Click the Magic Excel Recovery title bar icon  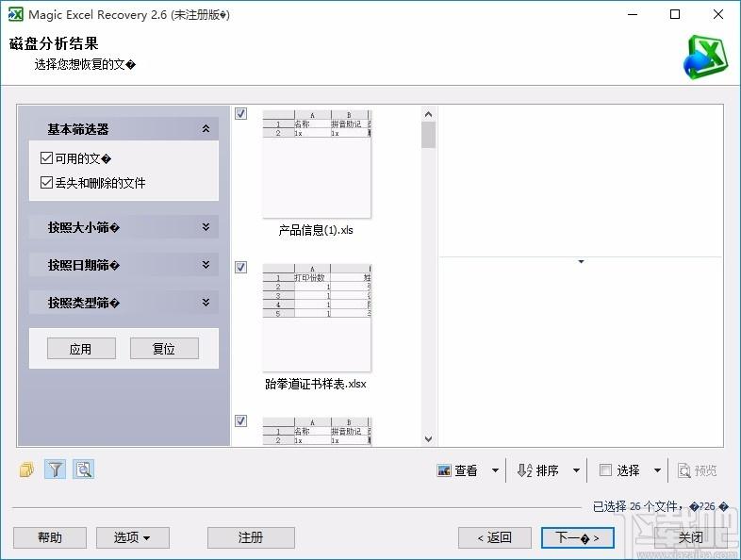click(x=16, y=15)
